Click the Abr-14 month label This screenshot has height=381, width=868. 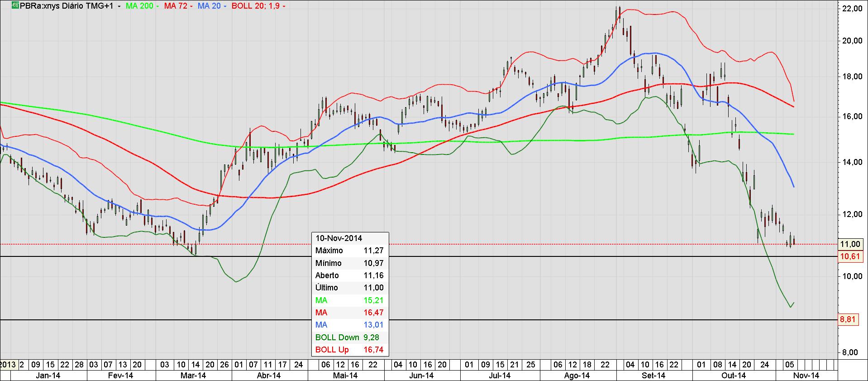269,376
